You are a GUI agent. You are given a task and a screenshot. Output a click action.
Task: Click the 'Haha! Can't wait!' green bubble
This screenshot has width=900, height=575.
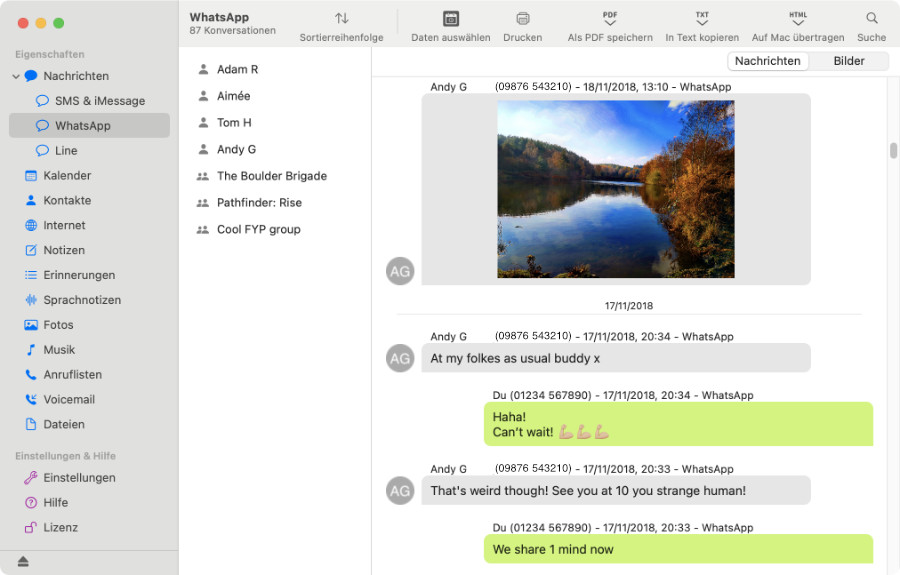click(x=678, y=424)
